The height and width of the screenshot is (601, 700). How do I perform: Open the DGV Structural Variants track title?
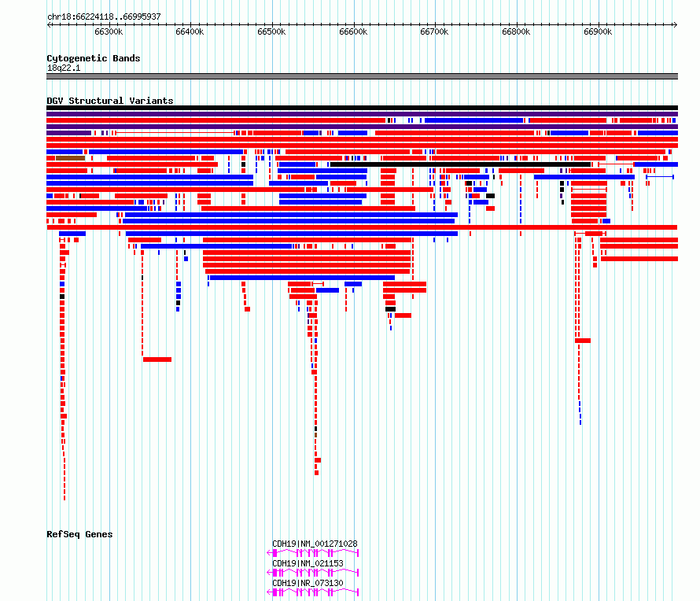pyautogui.click(x=110, y=101)
